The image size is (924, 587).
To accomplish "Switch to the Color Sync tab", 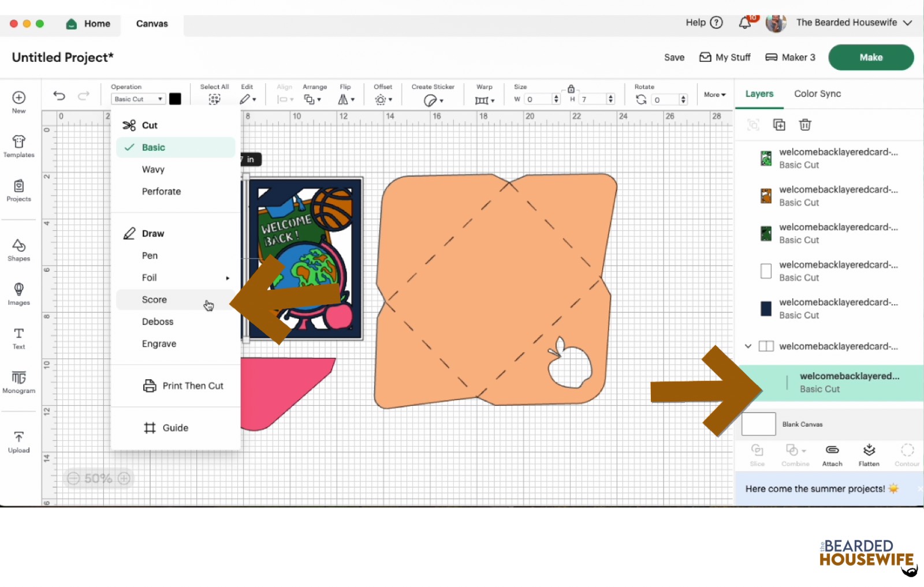I will pos(817,94).
